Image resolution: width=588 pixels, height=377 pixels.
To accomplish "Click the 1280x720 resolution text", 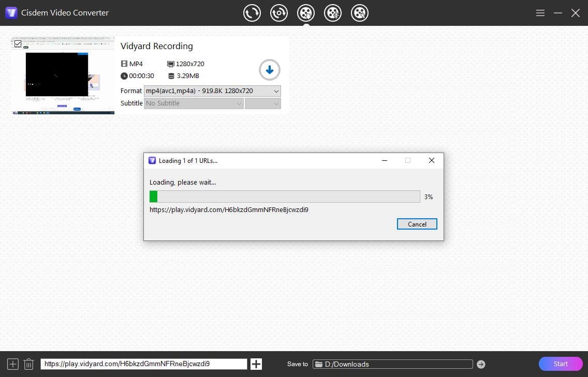I will (190, 64).
